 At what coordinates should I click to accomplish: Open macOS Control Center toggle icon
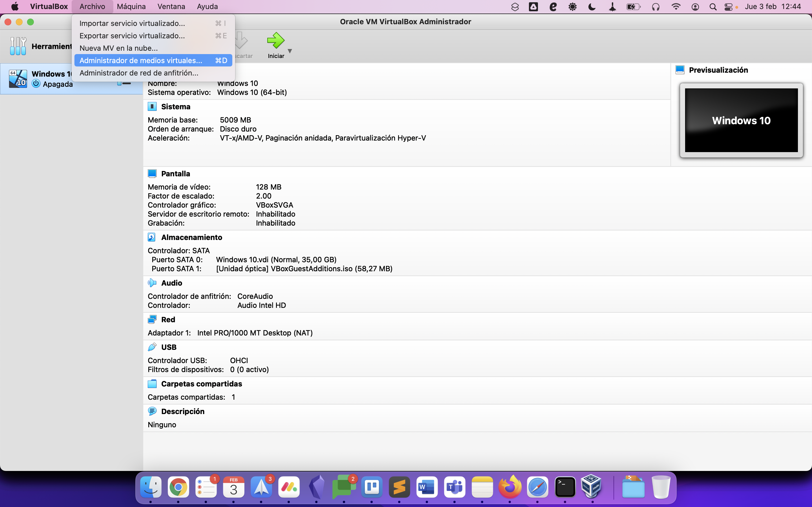click(x=728, y=7)
